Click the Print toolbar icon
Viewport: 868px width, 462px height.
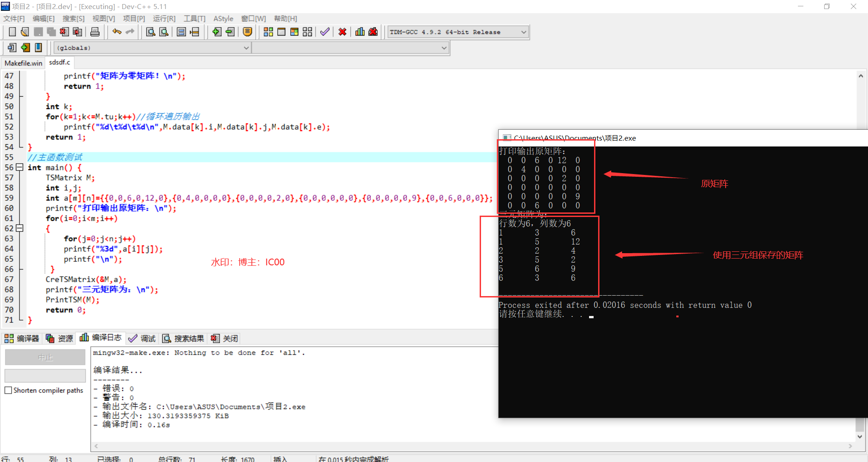[x=95, y=32]
